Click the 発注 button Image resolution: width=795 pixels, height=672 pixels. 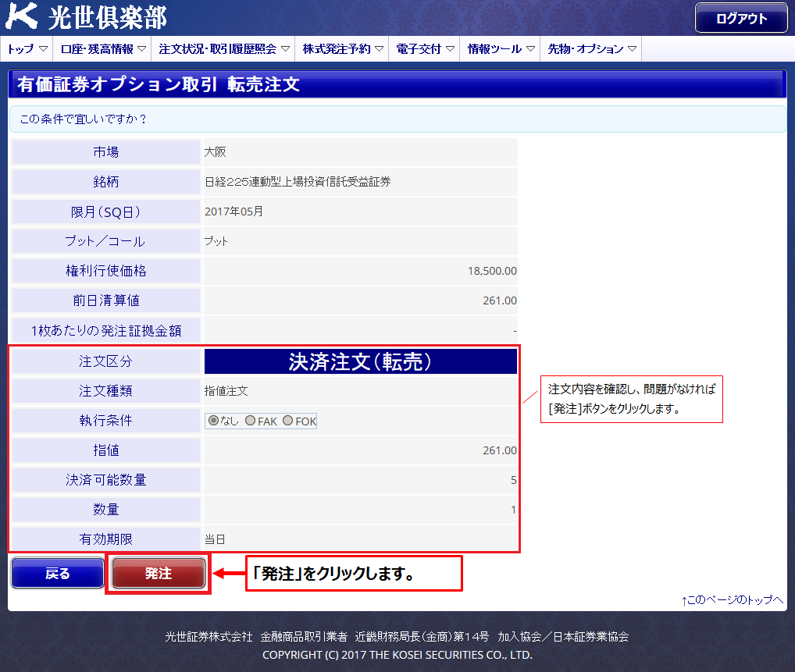(x=159, y=573)
